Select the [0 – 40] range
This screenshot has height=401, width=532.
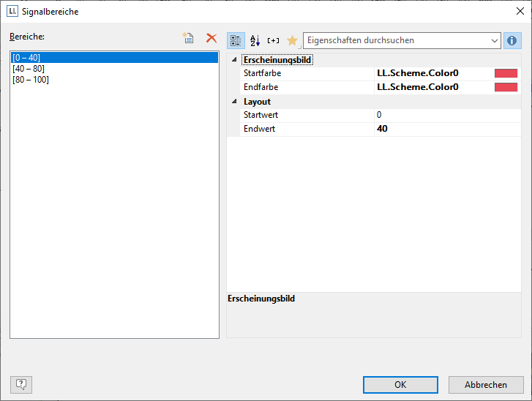pos(26,57)
